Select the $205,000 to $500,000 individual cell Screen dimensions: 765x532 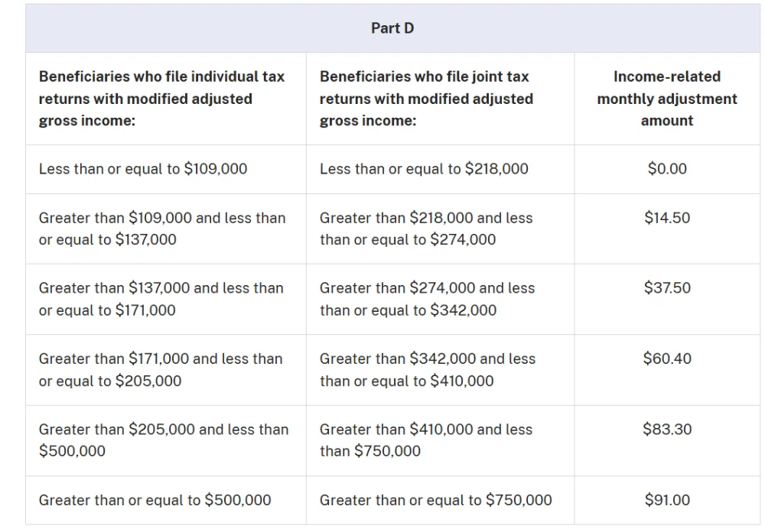[164, 440]
